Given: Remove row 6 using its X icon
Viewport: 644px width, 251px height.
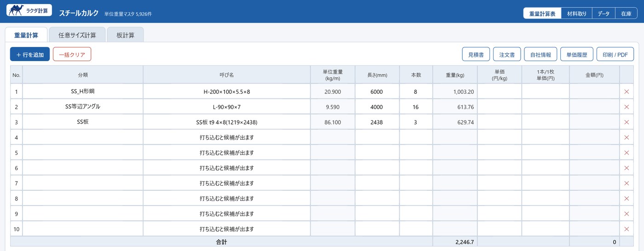Looking at the screenshot, I should click(626, 168).
